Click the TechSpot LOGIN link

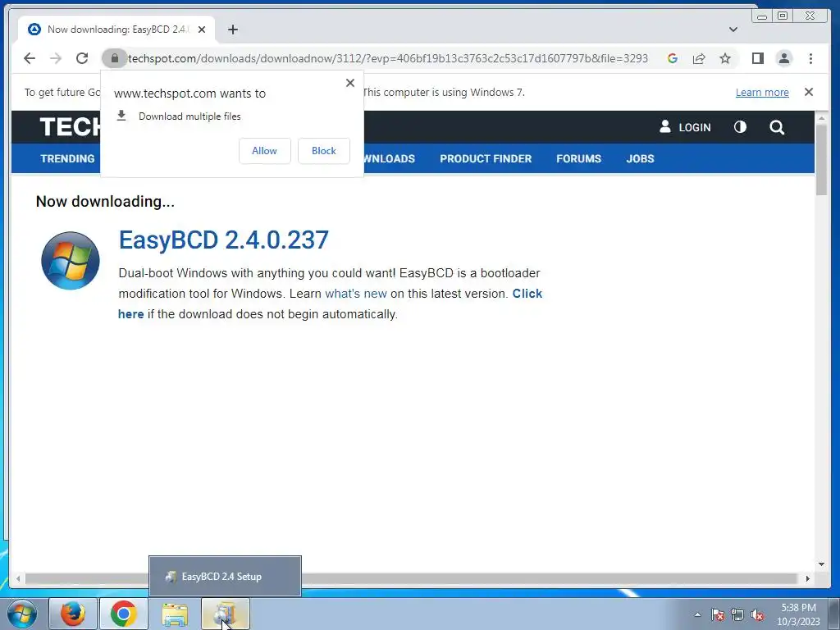coord(685,127)
